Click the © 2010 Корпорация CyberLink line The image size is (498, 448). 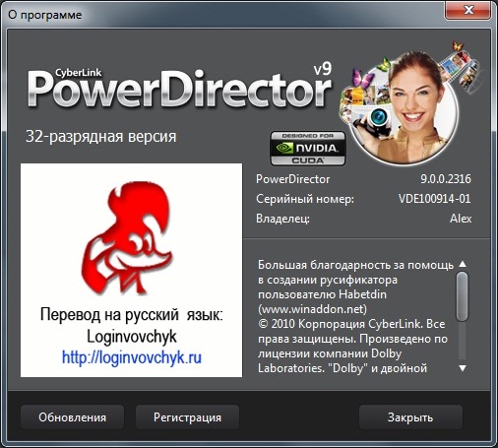tap(351, 324)
